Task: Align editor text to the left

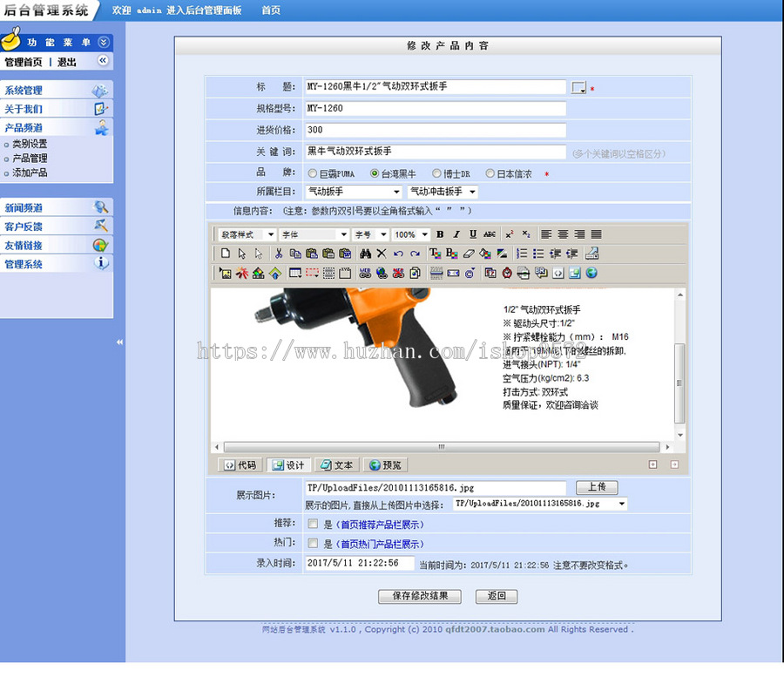Action: [x=546, y=234]
